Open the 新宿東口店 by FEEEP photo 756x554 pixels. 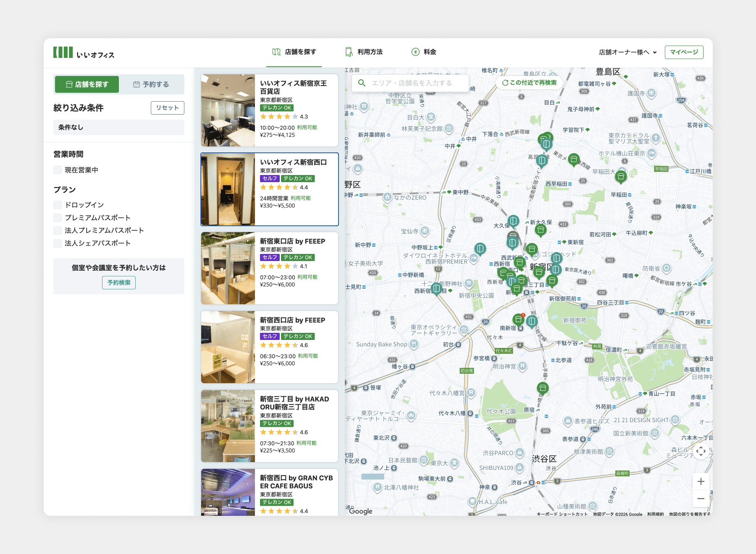228,268
